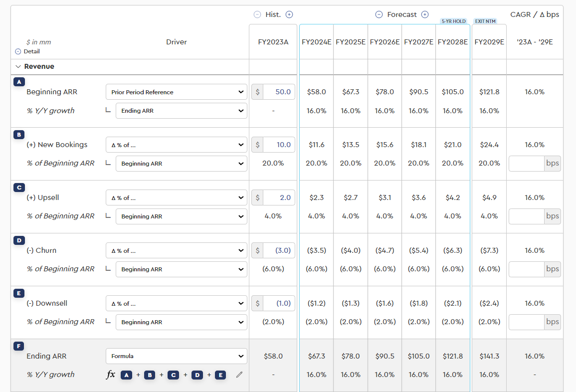Click the EXIT NTM tag

[x=485, y=21]
